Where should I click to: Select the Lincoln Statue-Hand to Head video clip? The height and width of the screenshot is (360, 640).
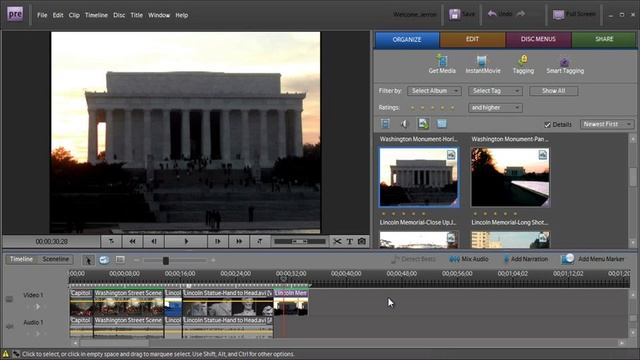coord(228,302)
